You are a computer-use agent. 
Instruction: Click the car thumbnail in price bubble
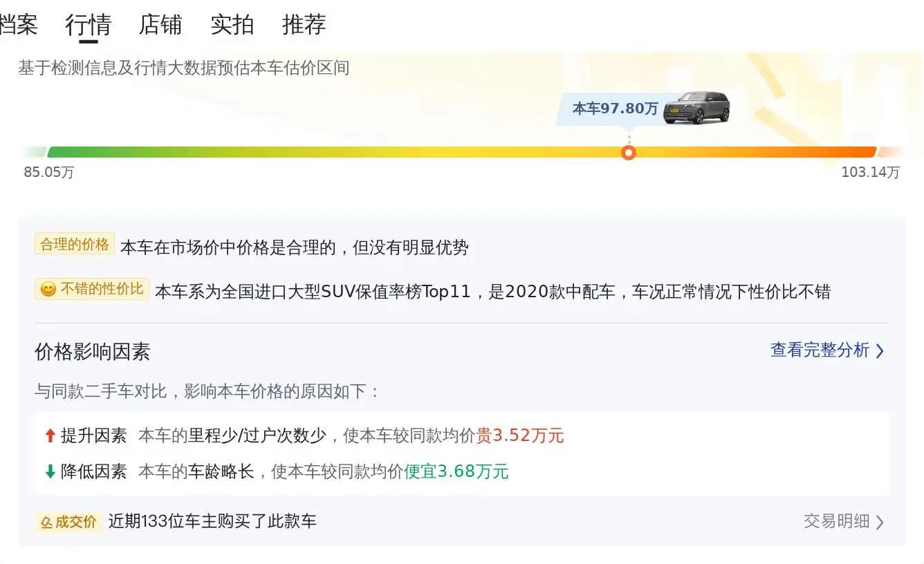point(696,108)
